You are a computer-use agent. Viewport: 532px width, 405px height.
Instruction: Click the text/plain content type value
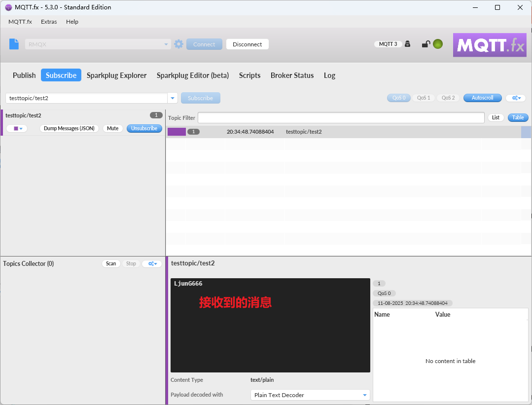(262, 380)
